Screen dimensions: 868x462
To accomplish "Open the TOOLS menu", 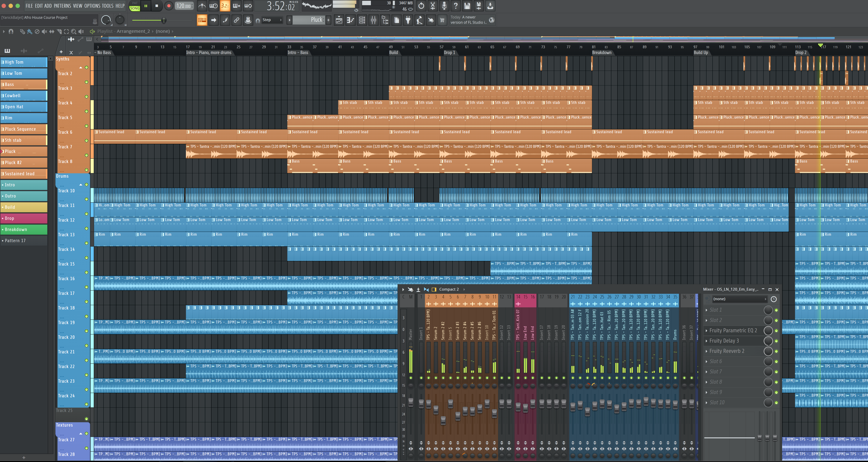I will (x=107, y=6).
